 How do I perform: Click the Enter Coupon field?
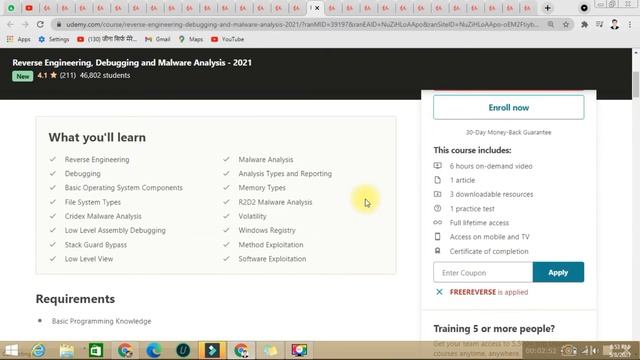(483, 272)
